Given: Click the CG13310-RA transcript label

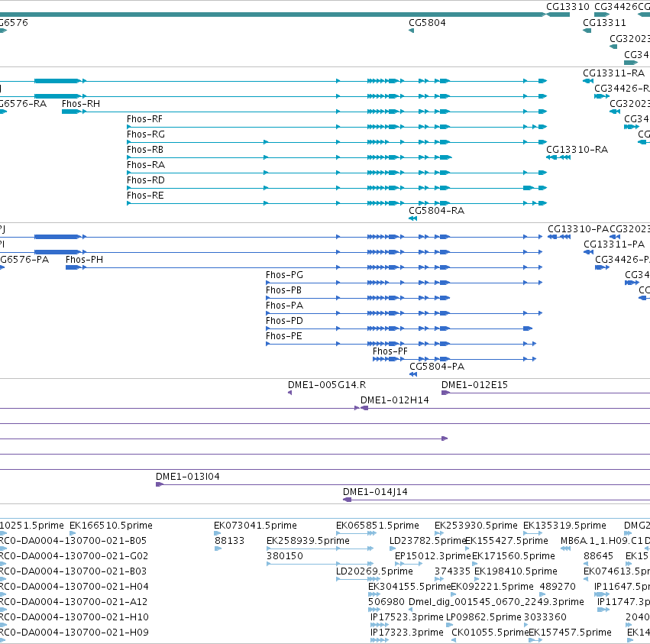Looking at the screenshot, I should [x=577, y=150].
